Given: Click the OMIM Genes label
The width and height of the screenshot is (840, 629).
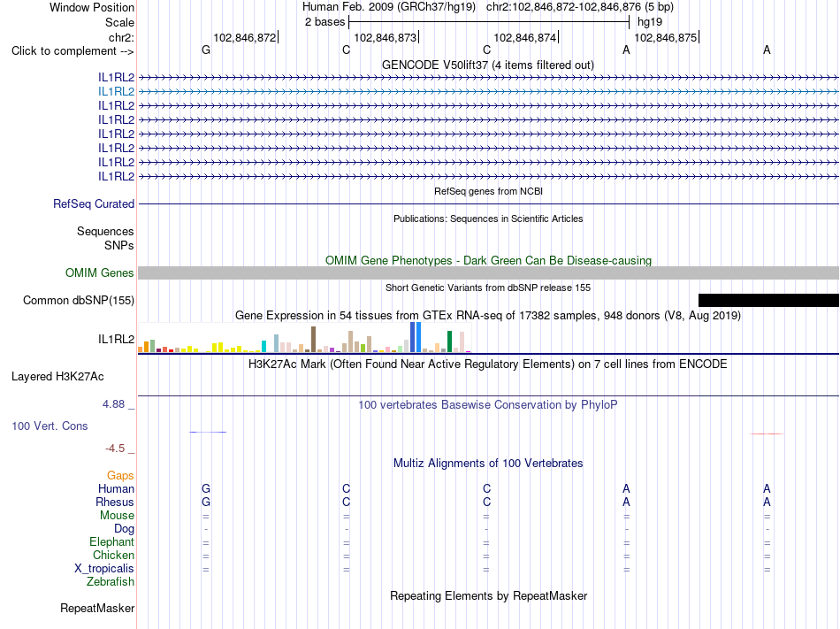Looking at the screenshot, I should click(100, 273).
